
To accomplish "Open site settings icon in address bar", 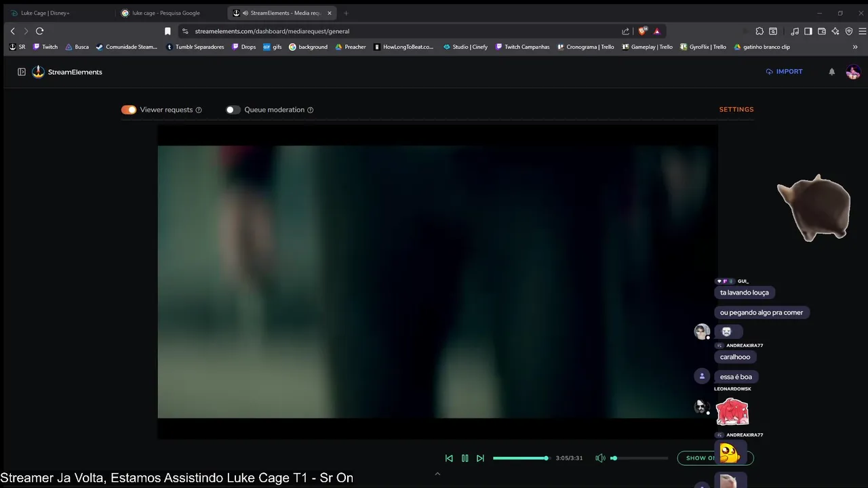I will (x=185, y=31).
